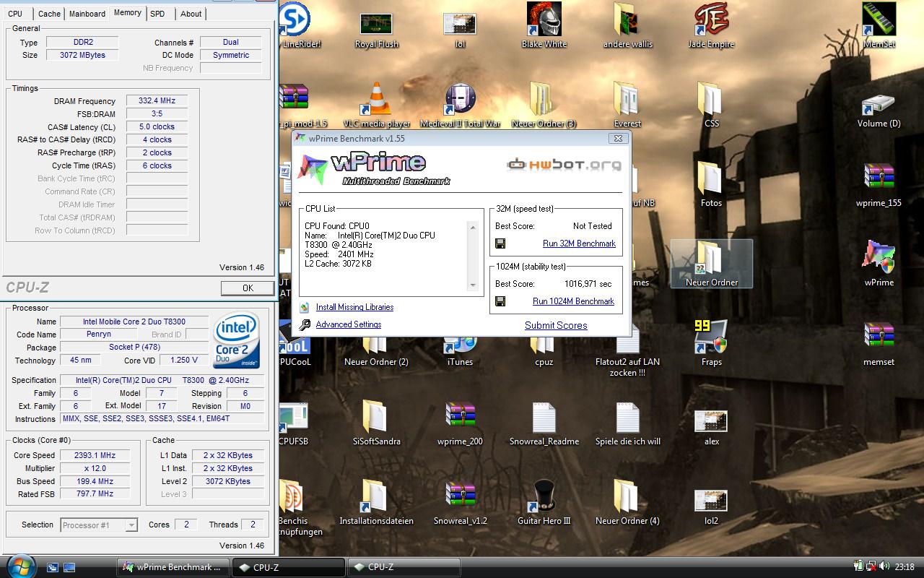The image size is (924, 578).
Task: Open VLC media player shortcut
Action: coord(376,105)
